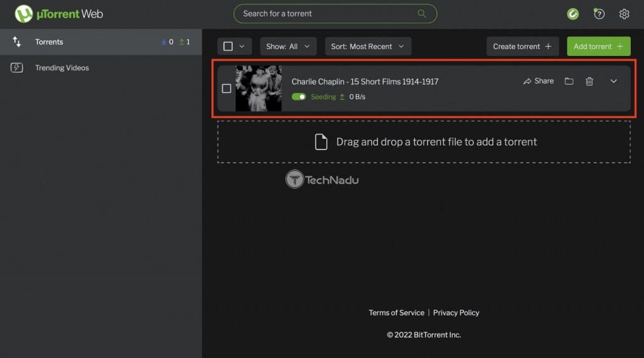644x358 pixels.
Task: Open the settings gear icon
Action: [x=624, y=14]
